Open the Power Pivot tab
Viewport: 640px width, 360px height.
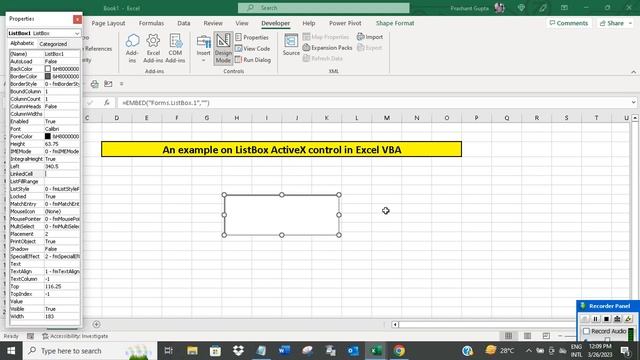pos(345,23)
